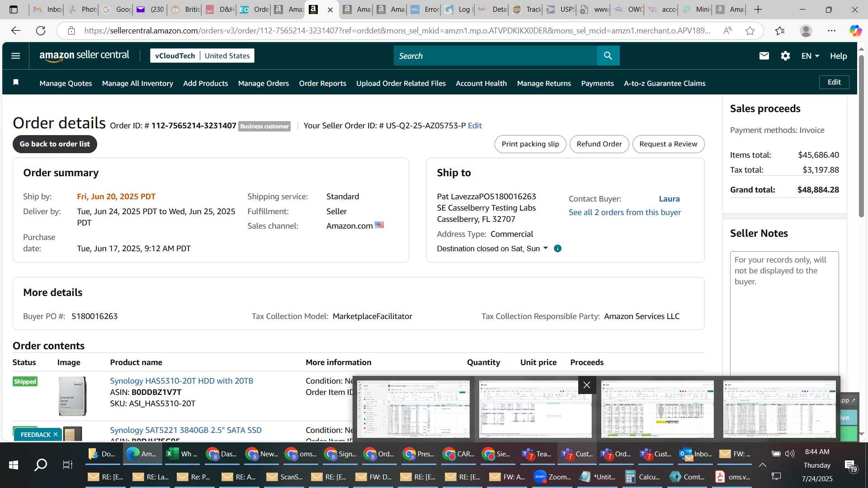Switch to the D&H browser tab

(220, 9)
